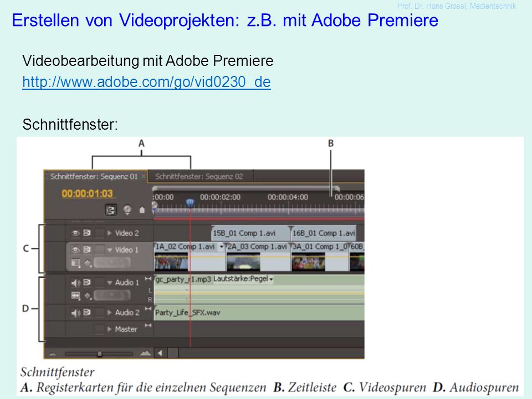Toggle sync lock icon on Video 2
532x399 pixels.
click(87, 233)
